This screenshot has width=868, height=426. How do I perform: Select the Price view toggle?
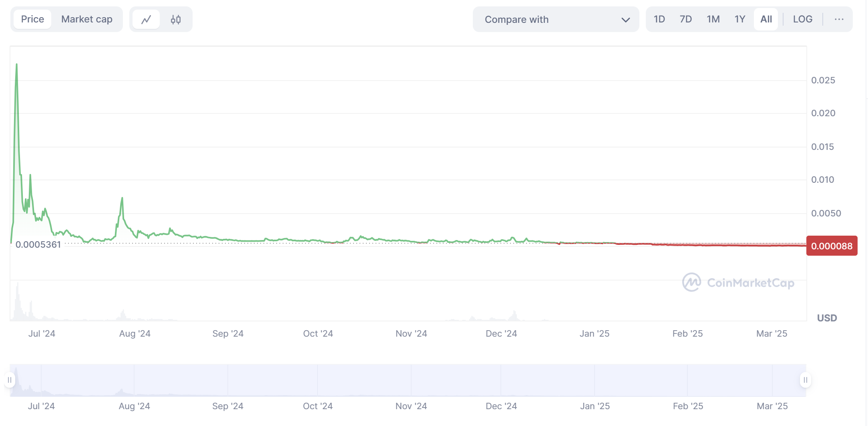32,19
